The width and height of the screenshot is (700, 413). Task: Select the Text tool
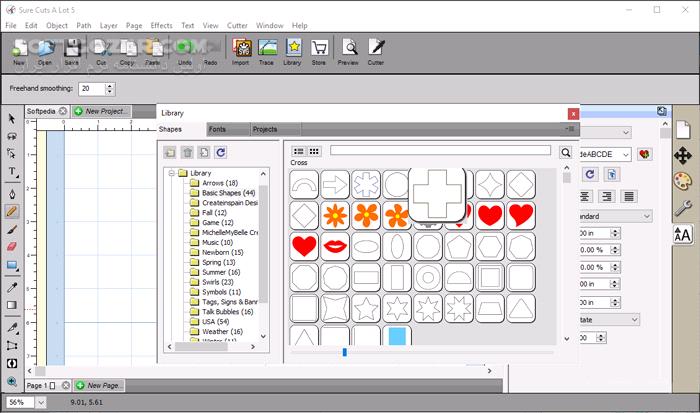(x=12, y=172)
